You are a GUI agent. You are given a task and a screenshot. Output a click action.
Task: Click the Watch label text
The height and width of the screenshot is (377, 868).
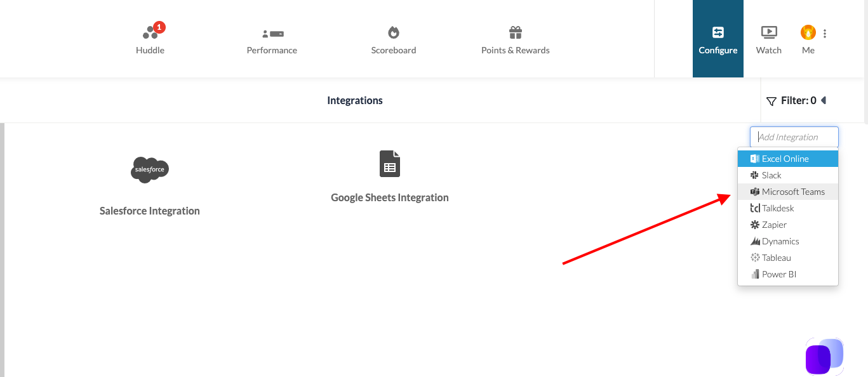769,50
